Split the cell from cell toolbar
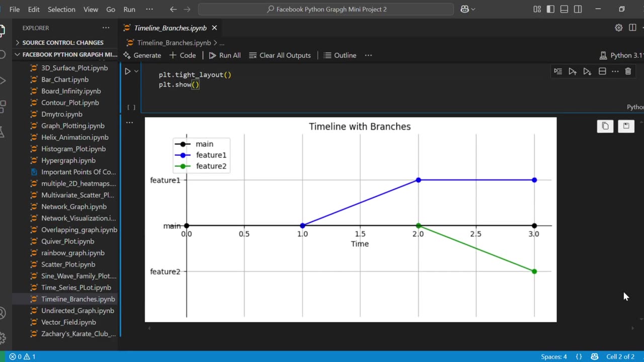The height and width of the screenshot is (362, 644). tap(602, 71)
